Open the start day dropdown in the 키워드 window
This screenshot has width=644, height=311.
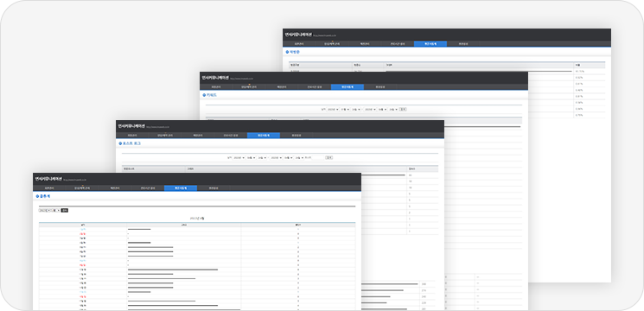356,110
